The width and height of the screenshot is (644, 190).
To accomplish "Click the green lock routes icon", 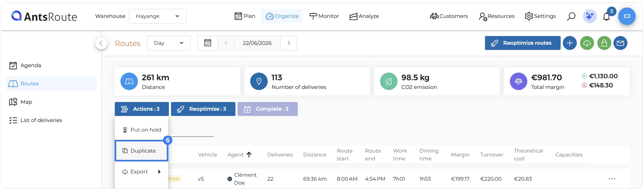I will pyautogui.click(x=604, y=43).
